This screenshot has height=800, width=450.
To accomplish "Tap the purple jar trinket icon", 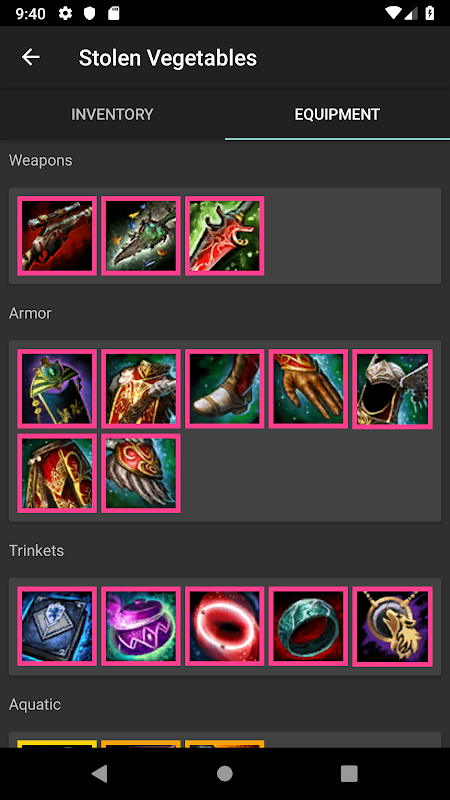I will pos(141,626).
